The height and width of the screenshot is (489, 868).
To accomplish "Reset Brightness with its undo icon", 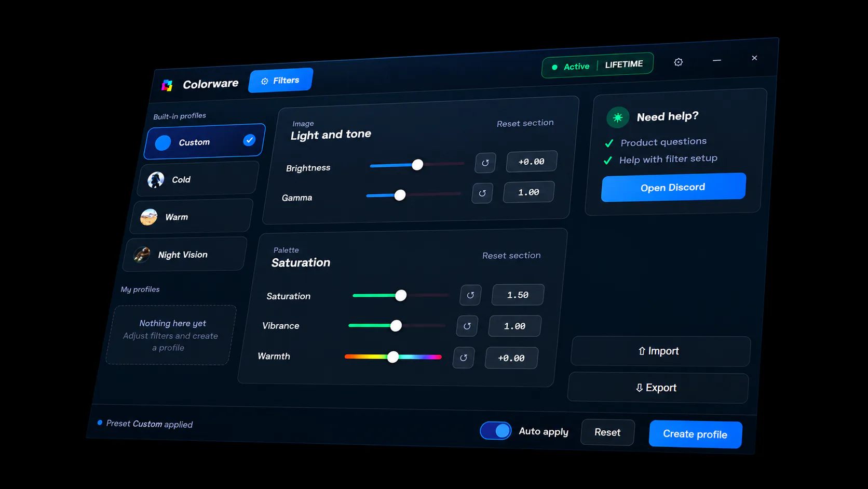I will 485,163.
